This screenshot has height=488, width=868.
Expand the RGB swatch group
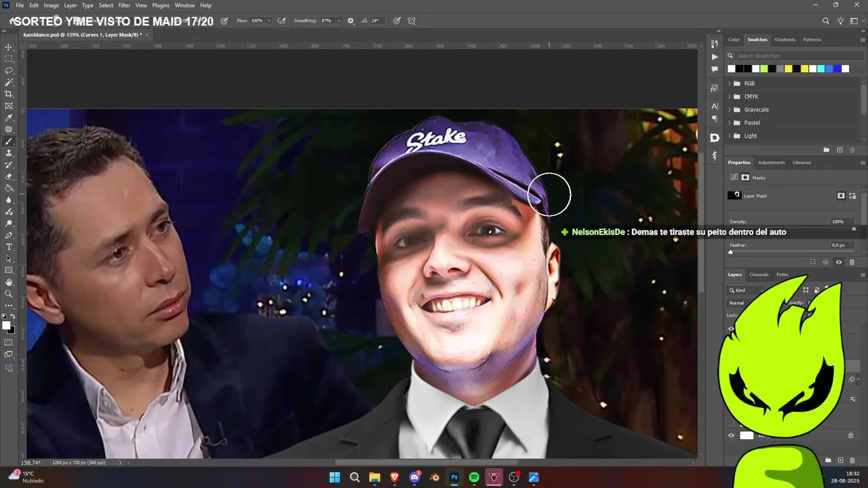point(730,83)
